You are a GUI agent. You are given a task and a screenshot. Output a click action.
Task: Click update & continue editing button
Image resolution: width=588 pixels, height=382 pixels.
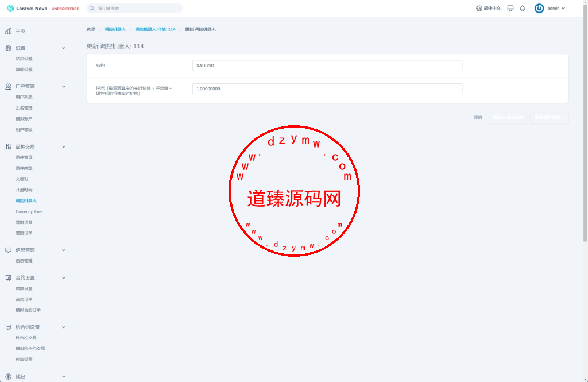(508, 118)
